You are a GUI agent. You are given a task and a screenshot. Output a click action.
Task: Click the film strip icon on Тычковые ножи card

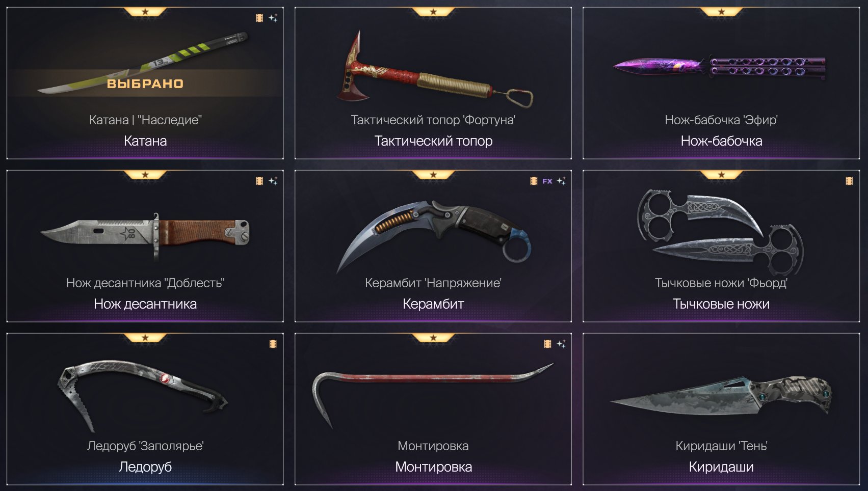849,181
